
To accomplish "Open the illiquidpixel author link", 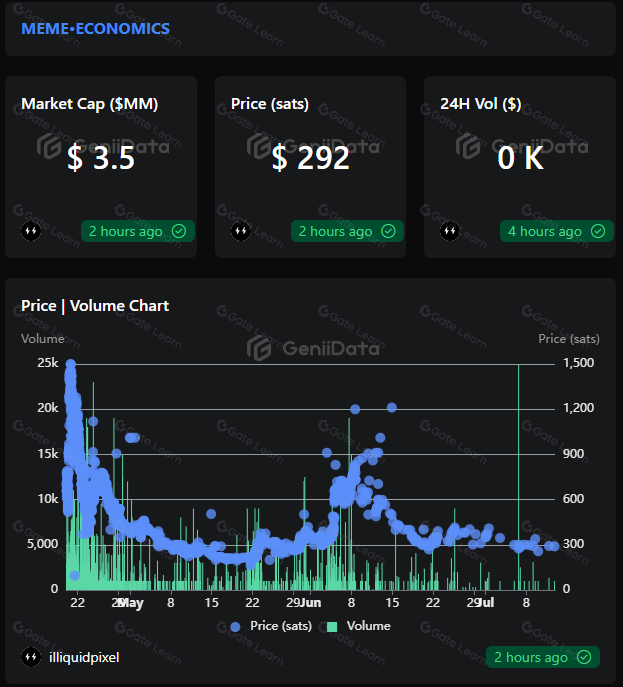I will 84,658.
